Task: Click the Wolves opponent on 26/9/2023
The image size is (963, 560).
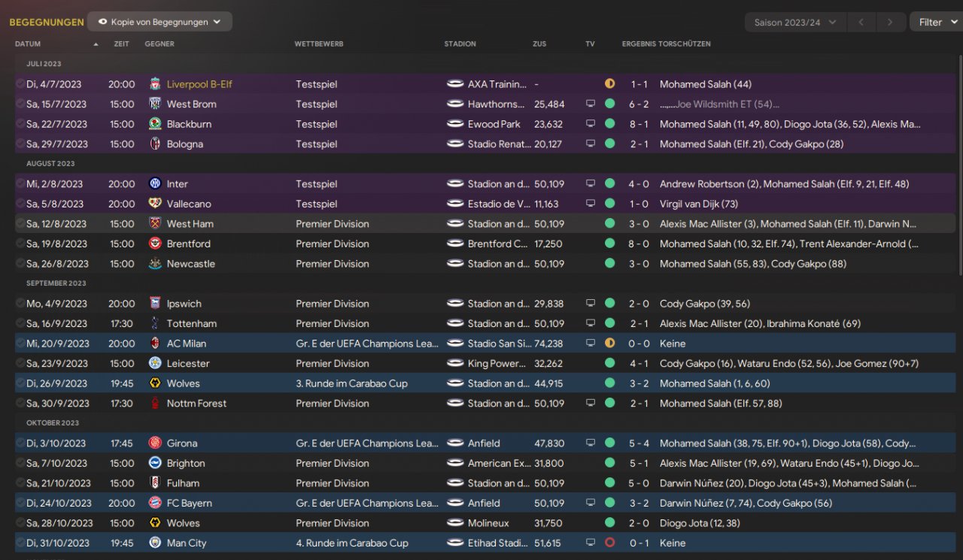Action: pyautogui.click(x=184, y=383)
